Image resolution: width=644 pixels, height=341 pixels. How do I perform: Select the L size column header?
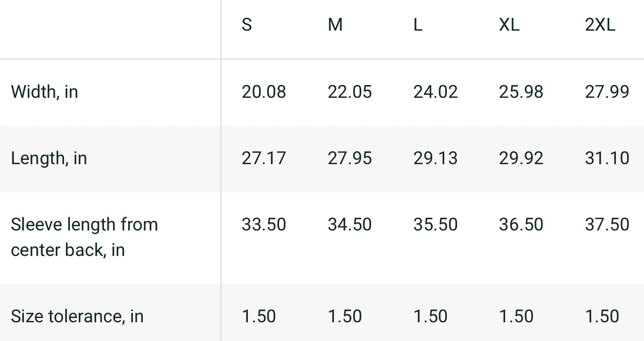(x=418, y=25)
